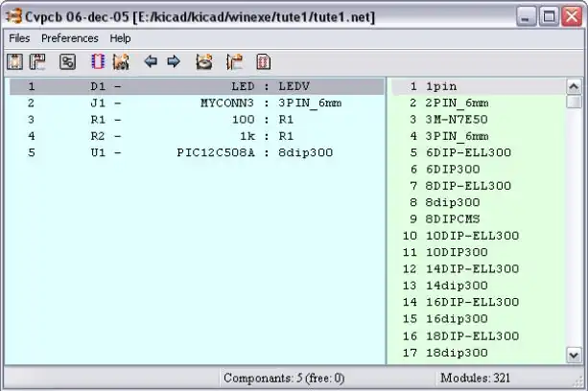Choose 8dip300 in the footprint list

(453, 202)
